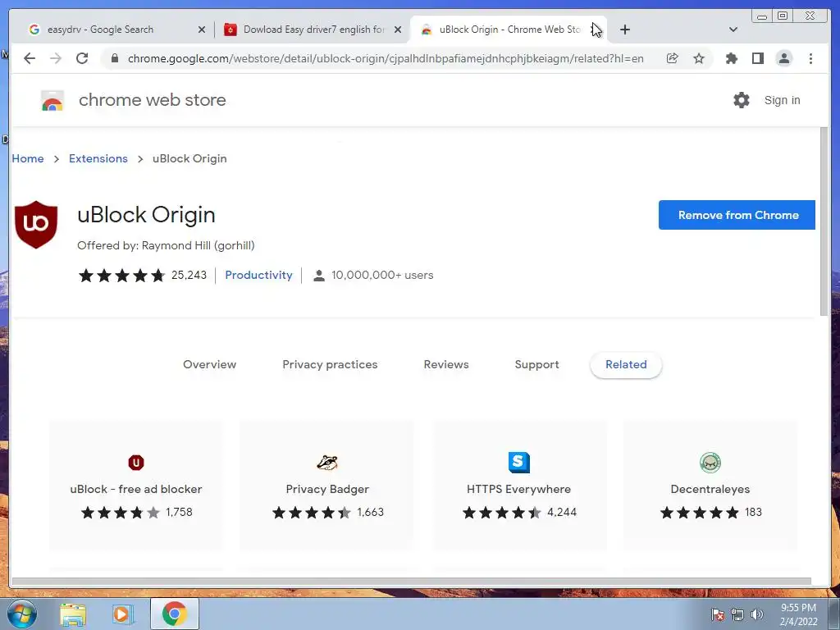The width and height of the screenshot is (840, 630).
Task: Open Windows Explorer from taskbar
Action: click(73, 614)
